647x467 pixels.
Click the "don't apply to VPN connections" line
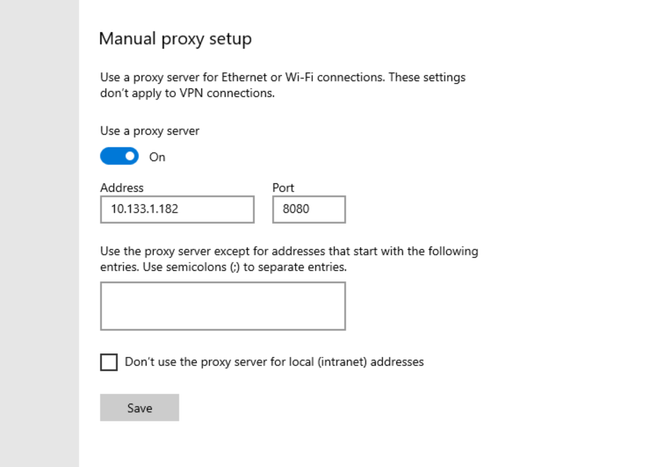187,94
